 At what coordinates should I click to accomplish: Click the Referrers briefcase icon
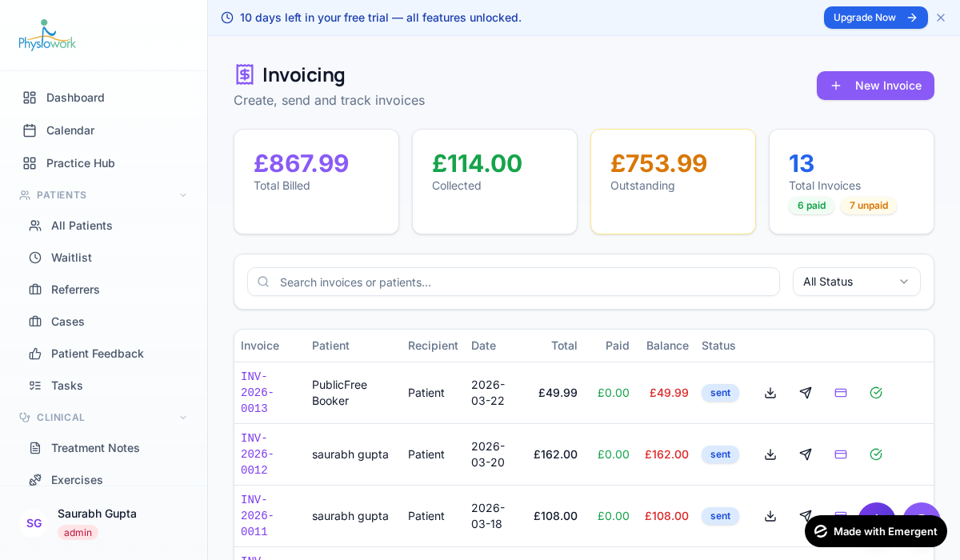click(35, 290)
